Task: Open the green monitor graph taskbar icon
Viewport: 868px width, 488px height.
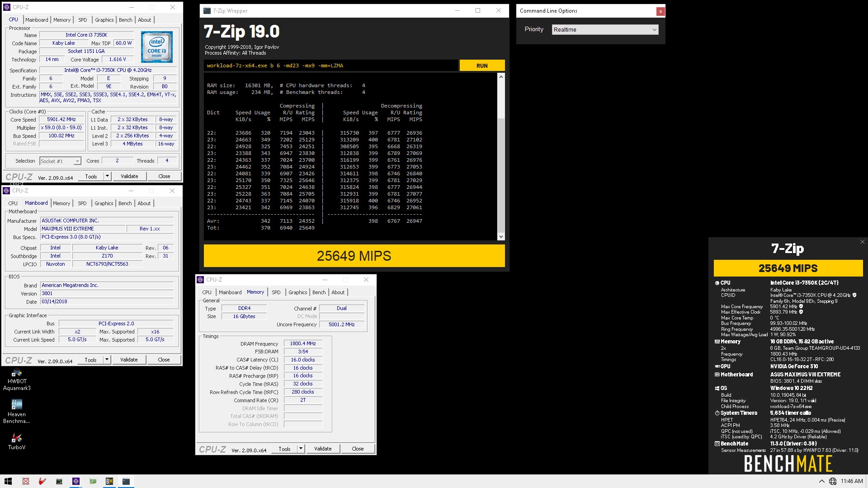Action: pos(59,481)
